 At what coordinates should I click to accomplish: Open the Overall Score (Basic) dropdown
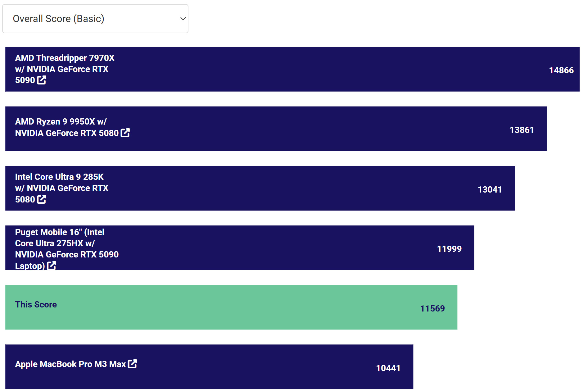tap(95, 19)
